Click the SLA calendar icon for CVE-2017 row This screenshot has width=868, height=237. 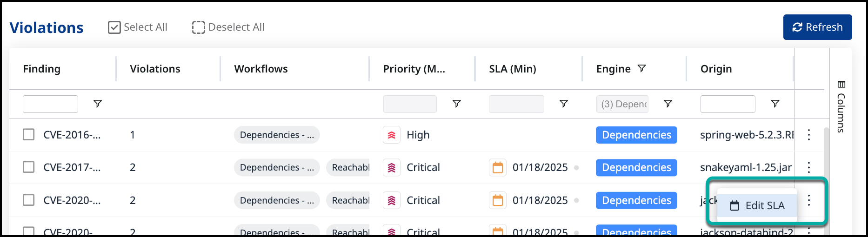[498, 167]
